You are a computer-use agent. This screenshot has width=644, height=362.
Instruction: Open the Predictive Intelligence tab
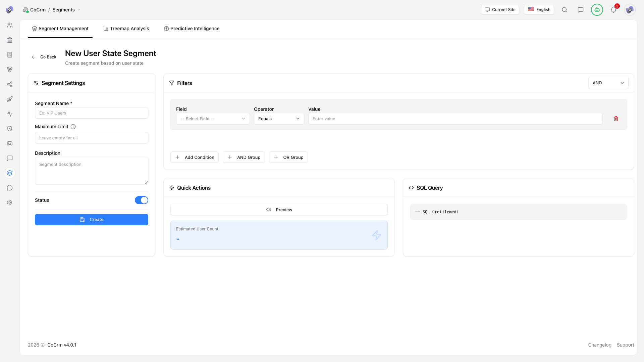(192, 29)
